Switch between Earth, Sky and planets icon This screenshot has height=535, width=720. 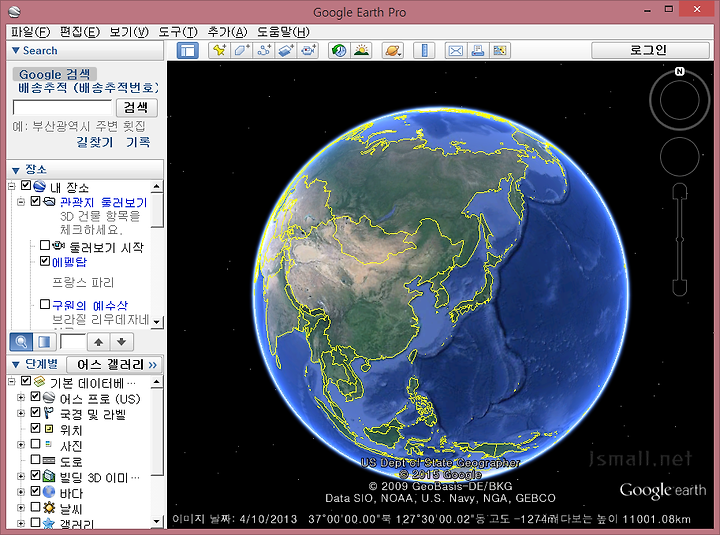coord(393,51)
